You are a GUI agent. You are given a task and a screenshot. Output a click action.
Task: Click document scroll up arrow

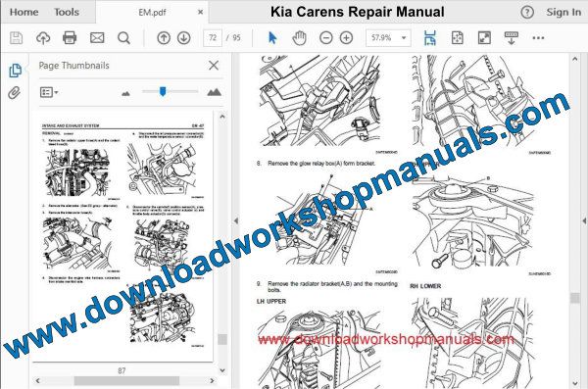(x=575, y=59)
